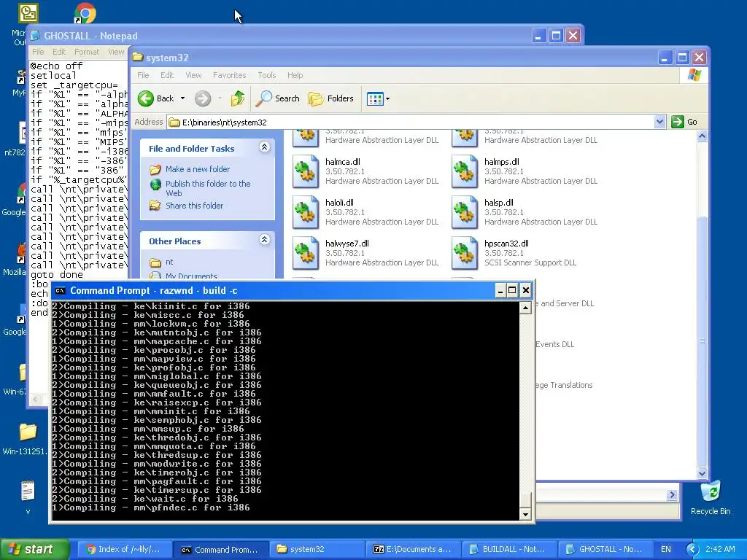Viewport: 747px width, 560px height.
Task: Open the View menu in system32 window
Action: [193, 75]
